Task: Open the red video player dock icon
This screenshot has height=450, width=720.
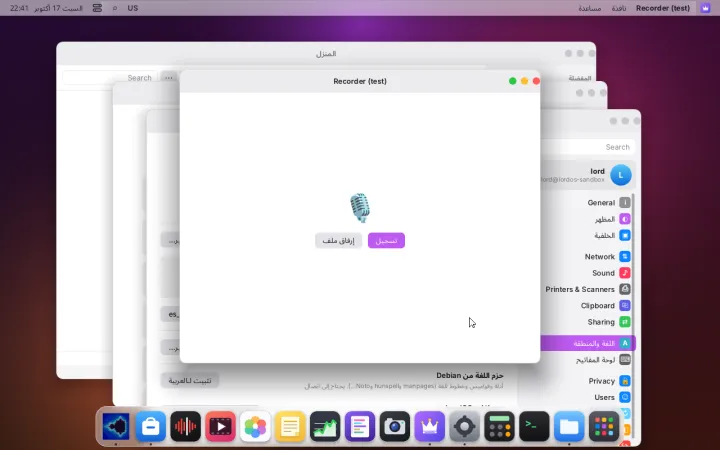Action: [x=220, y=427]
